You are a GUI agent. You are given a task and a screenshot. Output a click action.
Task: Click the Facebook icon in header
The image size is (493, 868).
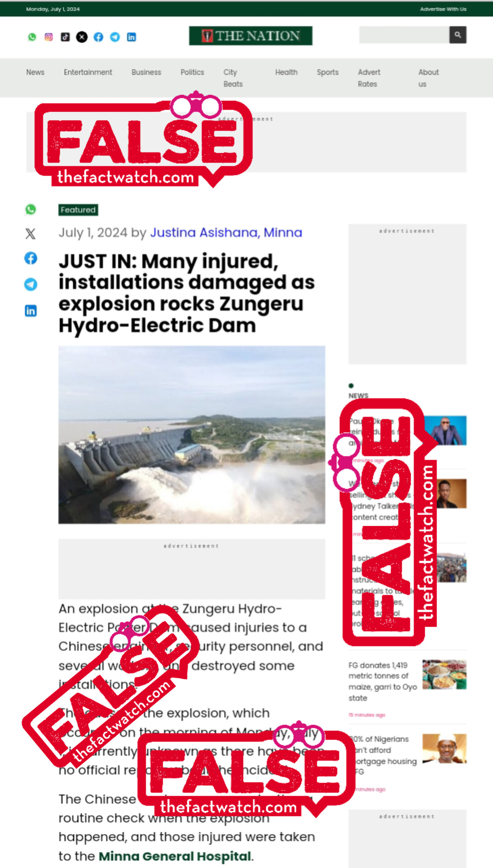[99, 37]
